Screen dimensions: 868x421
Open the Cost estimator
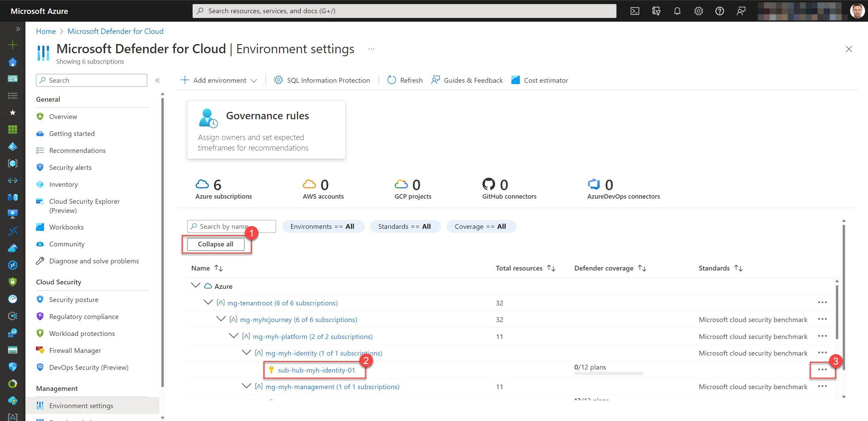click(539, 80)
